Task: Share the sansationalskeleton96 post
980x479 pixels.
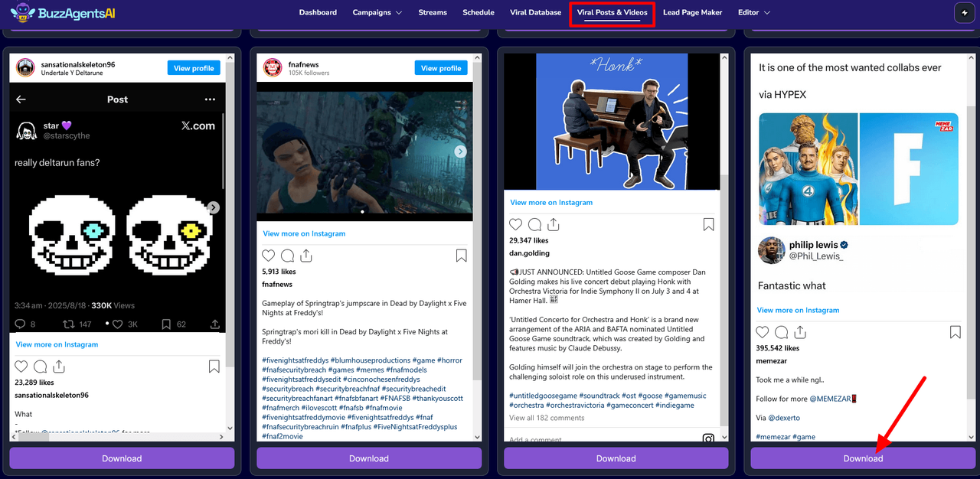Action: coord(58,367)
